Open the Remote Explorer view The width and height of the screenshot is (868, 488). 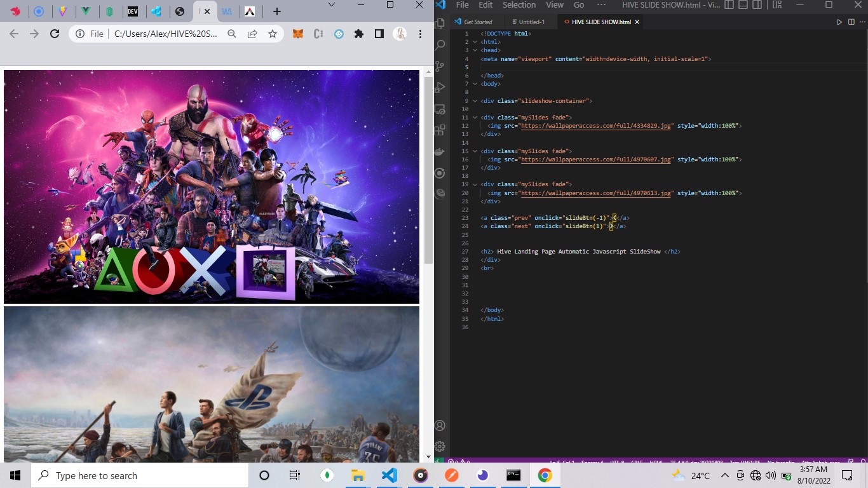click(x=440, y=109)
